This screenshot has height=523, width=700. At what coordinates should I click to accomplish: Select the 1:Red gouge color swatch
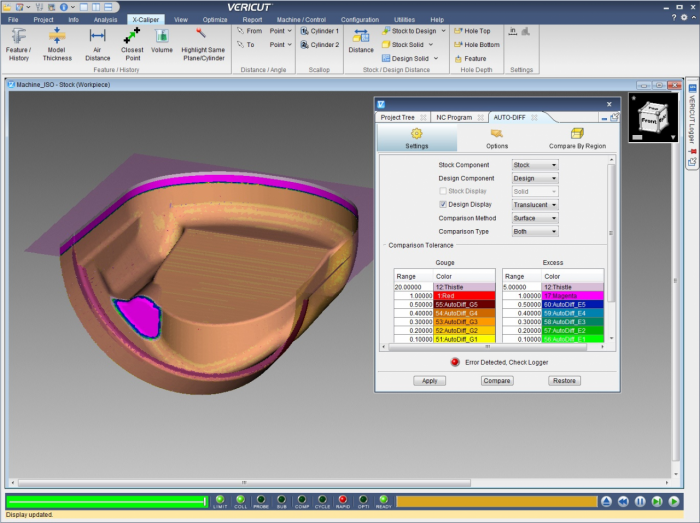464,296
